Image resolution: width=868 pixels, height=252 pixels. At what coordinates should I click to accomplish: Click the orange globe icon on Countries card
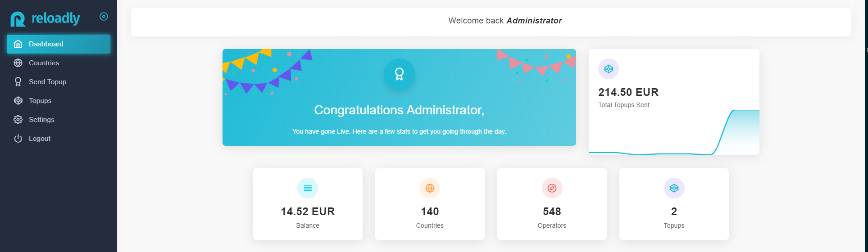(x=430, y=188)
